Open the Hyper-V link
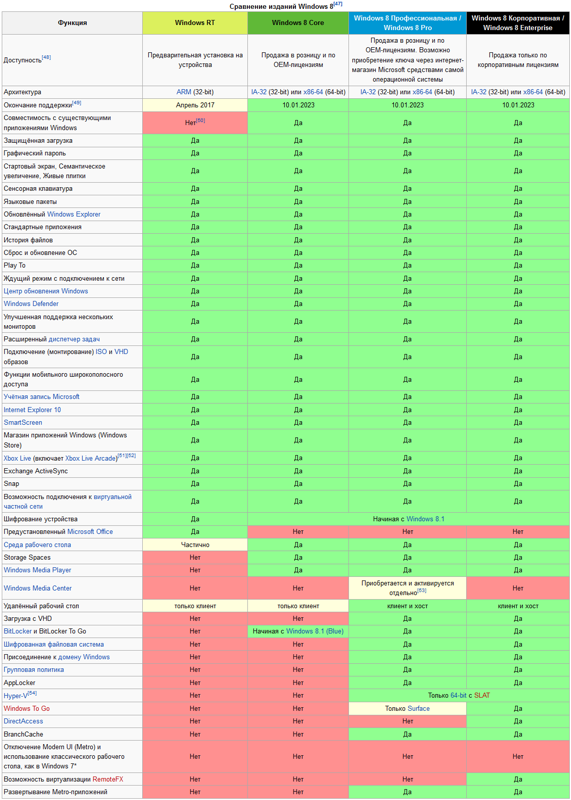This screenshot has width=571, height=800. (15, 696)
